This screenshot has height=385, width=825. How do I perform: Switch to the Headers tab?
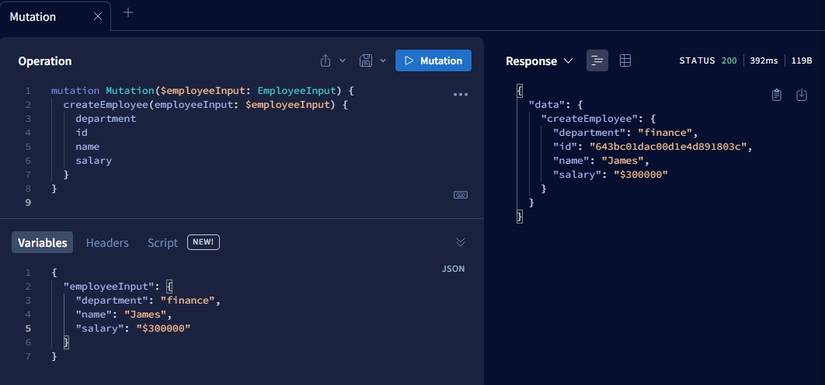(x=107, y=242)
